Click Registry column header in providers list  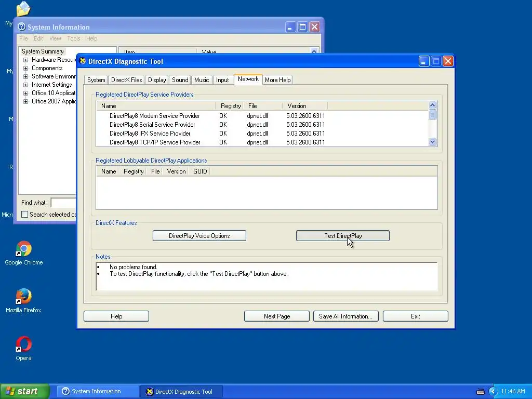click(230, 106)
